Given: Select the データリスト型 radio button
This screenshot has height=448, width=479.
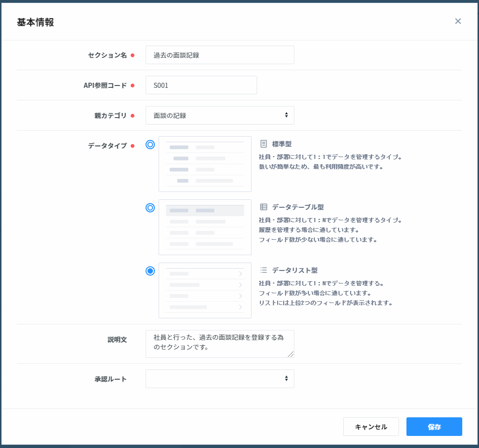Looking at the screenshot, I should [x=150, y=271].
